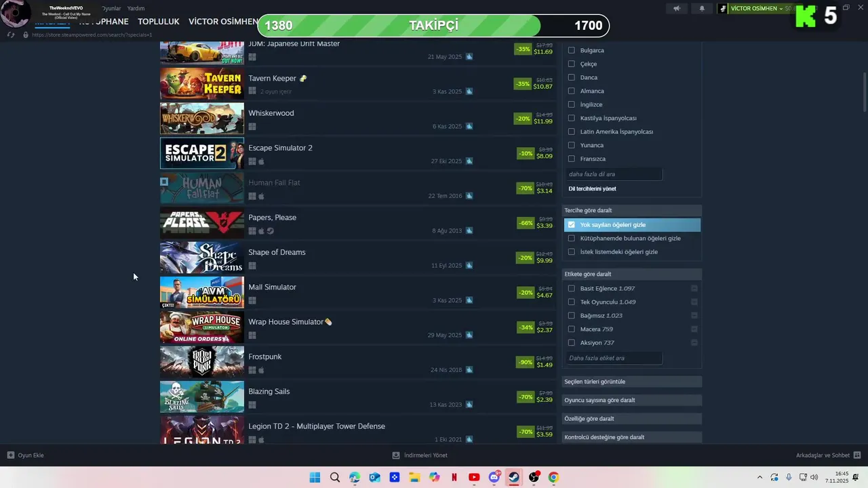Click the thumbs-up review icon for Frostpunk
The height and width of the screenshot is (488, 868).
pyautogui.click(x=469, y=370)
